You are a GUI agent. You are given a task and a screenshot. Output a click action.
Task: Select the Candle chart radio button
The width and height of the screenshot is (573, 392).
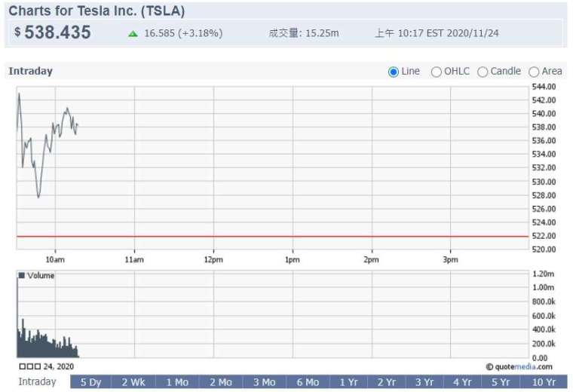[483, 72]
